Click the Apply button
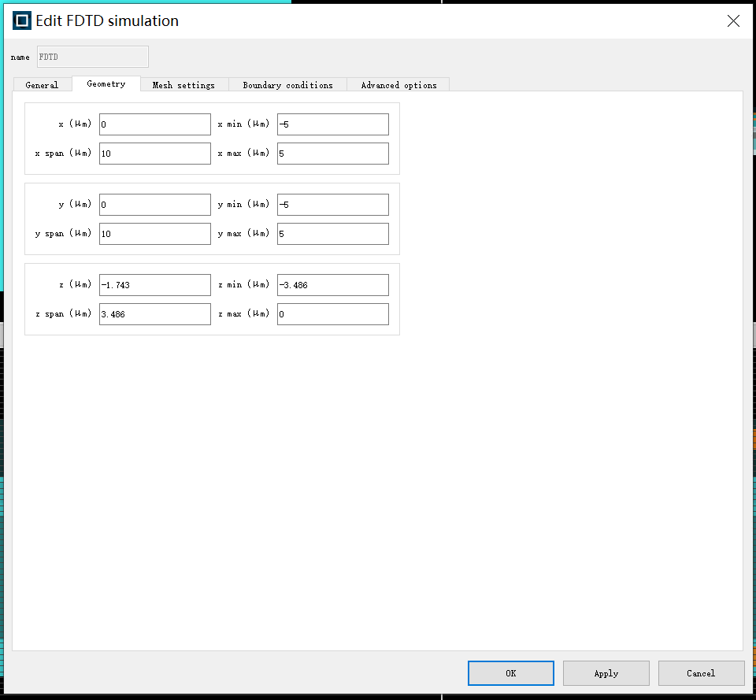Screen dimensions: 756x700 point(606,673)
